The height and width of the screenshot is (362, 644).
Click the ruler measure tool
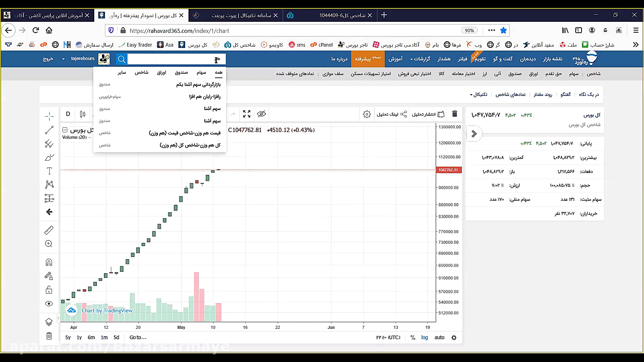(49, 230)
